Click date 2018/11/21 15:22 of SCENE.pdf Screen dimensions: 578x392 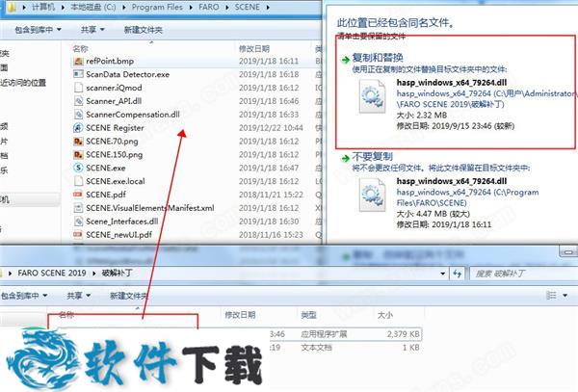tap(271, 195)
